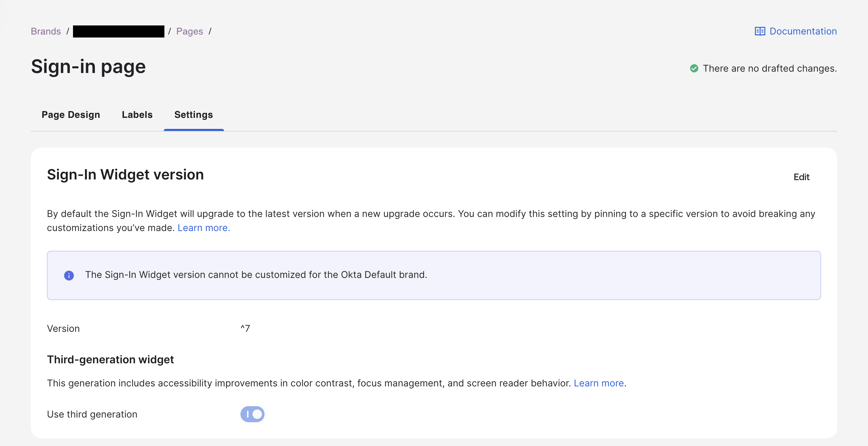
Task: Open the Pages breadcrumb link
Action: pos(190,31)
